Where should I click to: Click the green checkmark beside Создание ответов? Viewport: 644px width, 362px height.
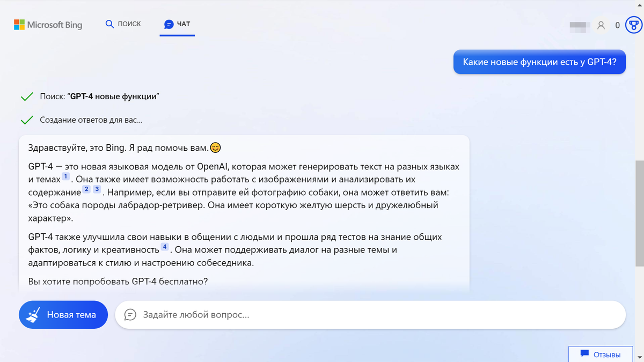pos(27,120)
